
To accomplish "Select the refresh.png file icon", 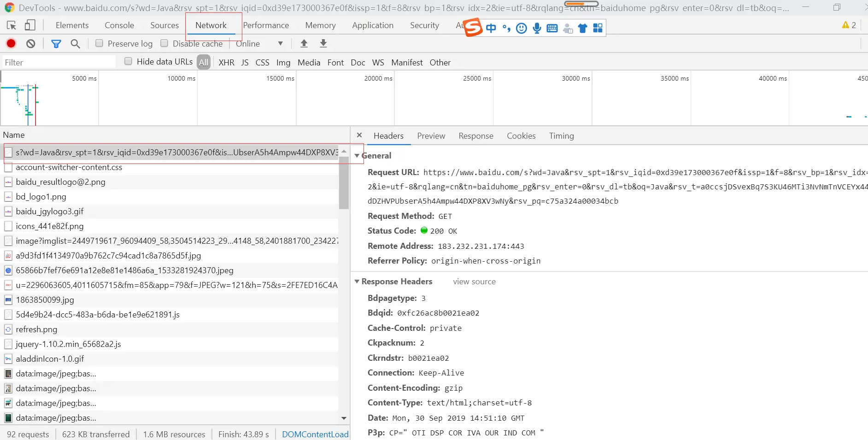I will coord(8,329).
